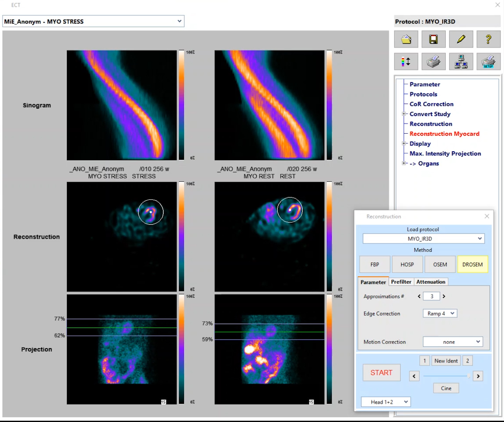Click the printer icon without SETUP label
The height and width of the screenshot is (422, 504).
[433, 62]
